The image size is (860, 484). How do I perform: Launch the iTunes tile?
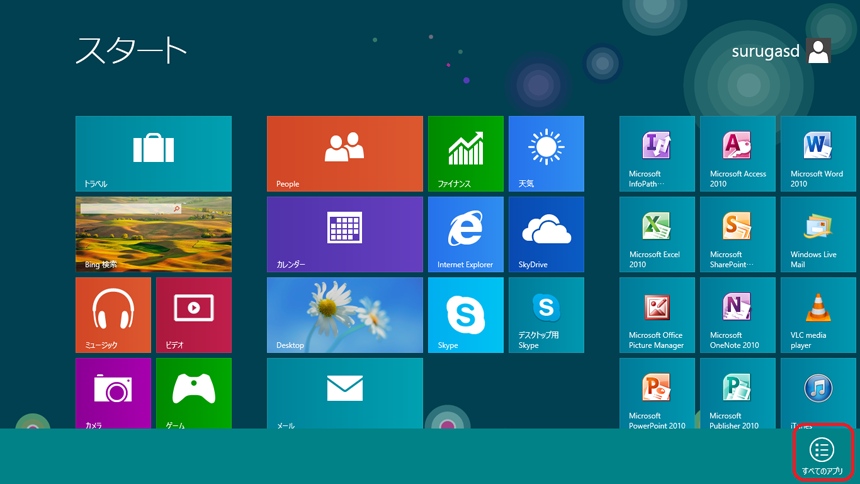pos(818,393)
